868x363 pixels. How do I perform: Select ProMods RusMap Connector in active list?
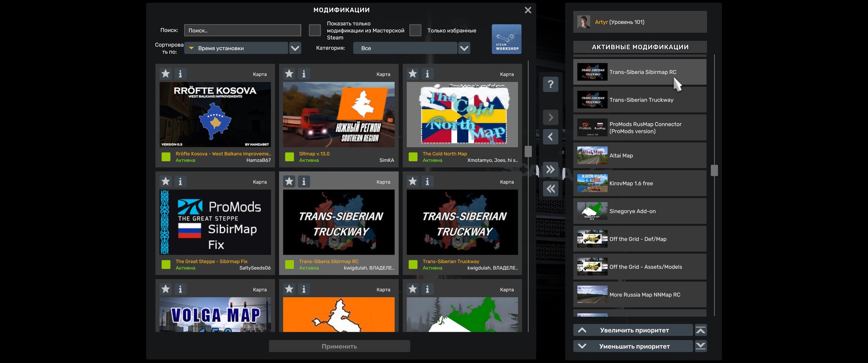(x=640, y=128)
